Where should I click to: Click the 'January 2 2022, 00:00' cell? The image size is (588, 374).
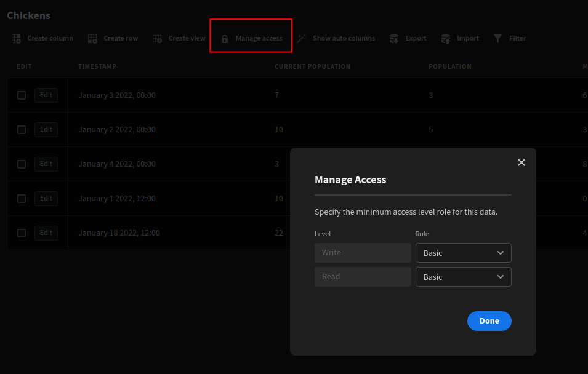click(x=117, y=130)
